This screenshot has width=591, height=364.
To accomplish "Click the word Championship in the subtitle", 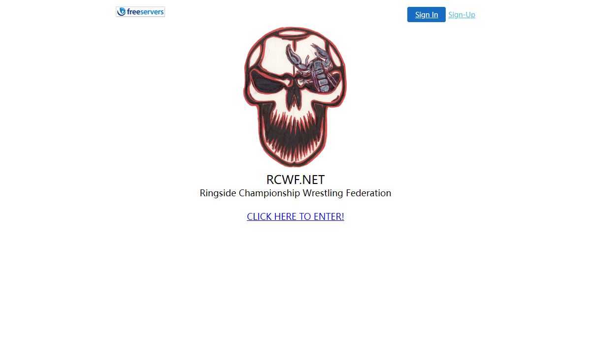I will click(x=269, y=193).
